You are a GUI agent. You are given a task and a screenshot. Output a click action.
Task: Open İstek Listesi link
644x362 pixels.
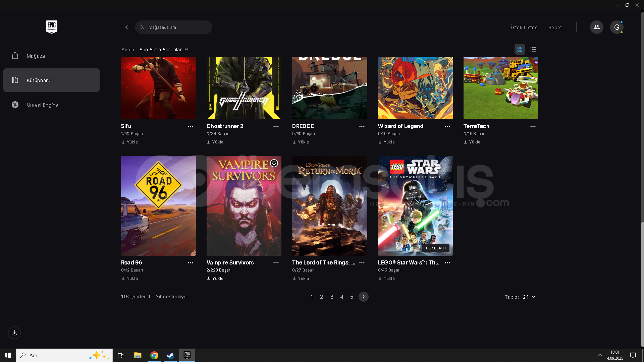525,27
